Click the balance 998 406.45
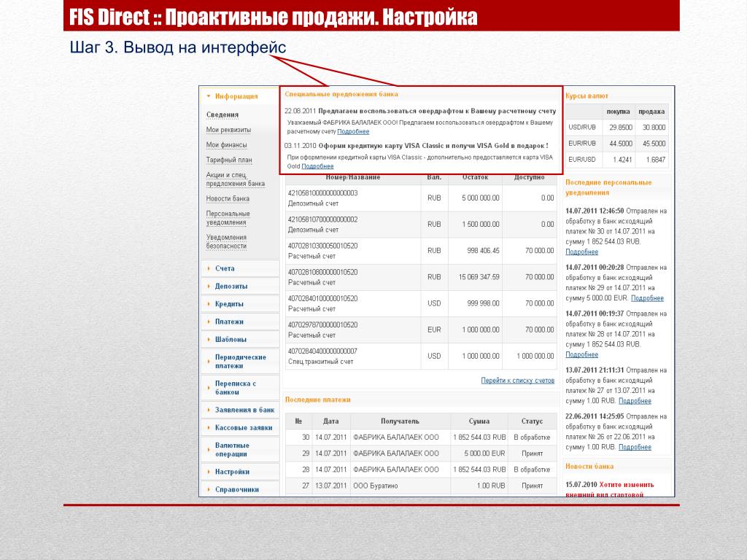 [483, 251]
